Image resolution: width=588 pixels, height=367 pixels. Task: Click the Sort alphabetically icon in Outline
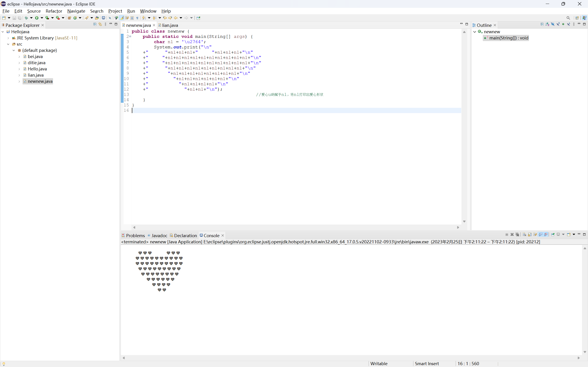point(547,24)
